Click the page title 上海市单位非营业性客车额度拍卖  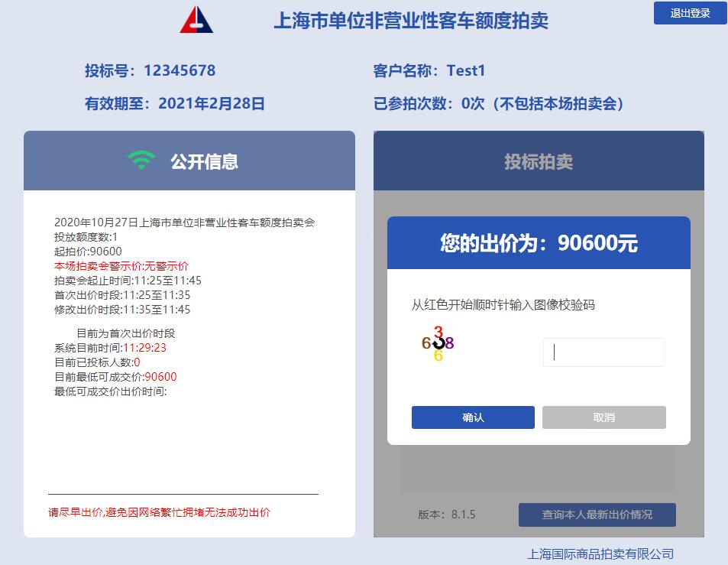411,21
